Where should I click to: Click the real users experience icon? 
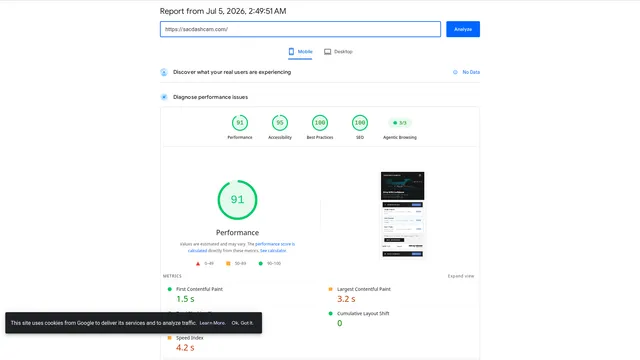[x=164, y=72]
